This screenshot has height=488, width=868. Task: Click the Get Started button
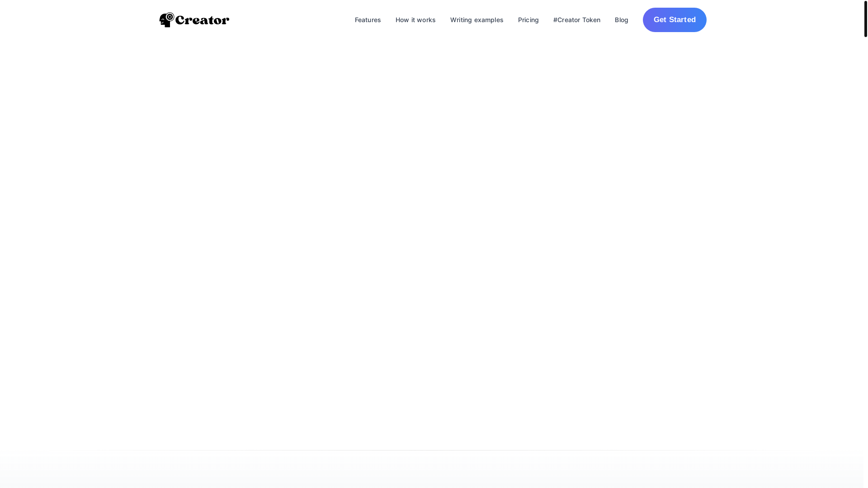675,20
